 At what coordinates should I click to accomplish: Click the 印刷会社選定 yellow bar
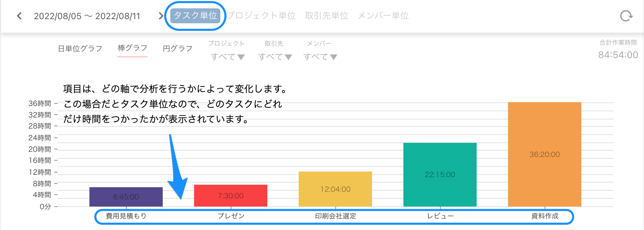335,189
